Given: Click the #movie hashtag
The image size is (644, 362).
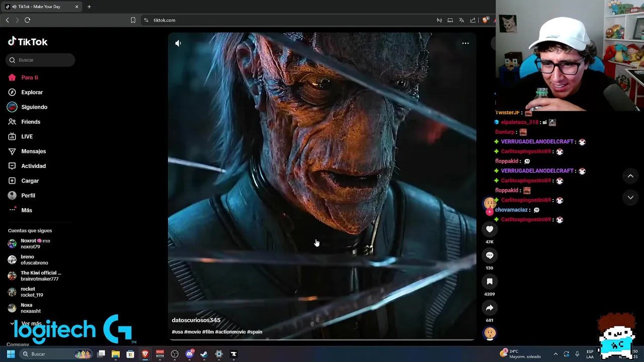Looking at the screenshot, I should [192, 332].
